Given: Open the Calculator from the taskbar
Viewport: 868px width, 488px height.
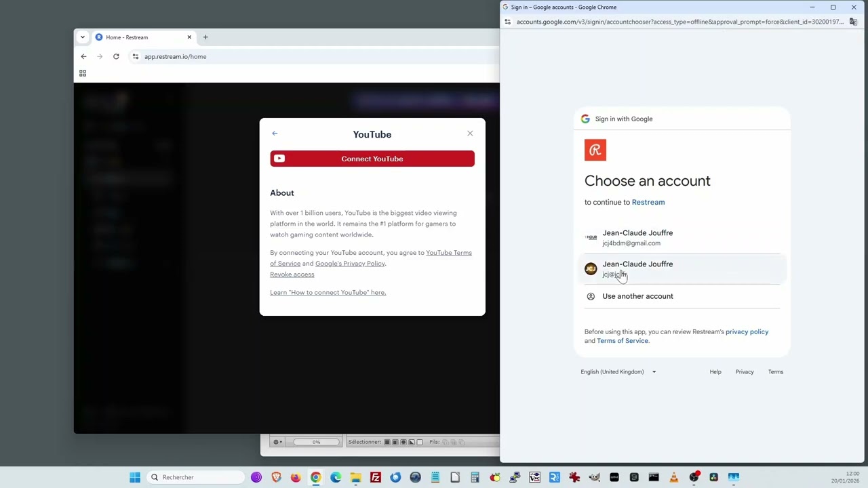Looking at the screenshot, I should (x=475, y=477).
